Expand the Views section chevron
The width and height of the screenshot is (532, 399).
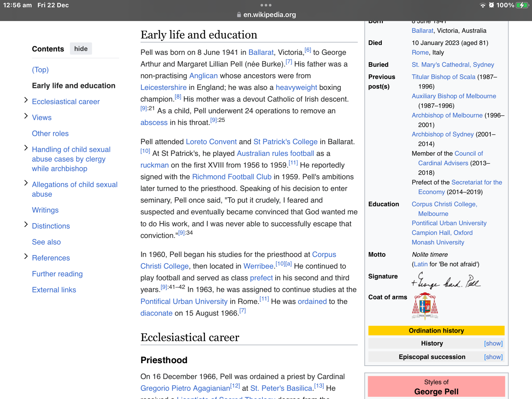pyautogui.click(x=26, y=116)
